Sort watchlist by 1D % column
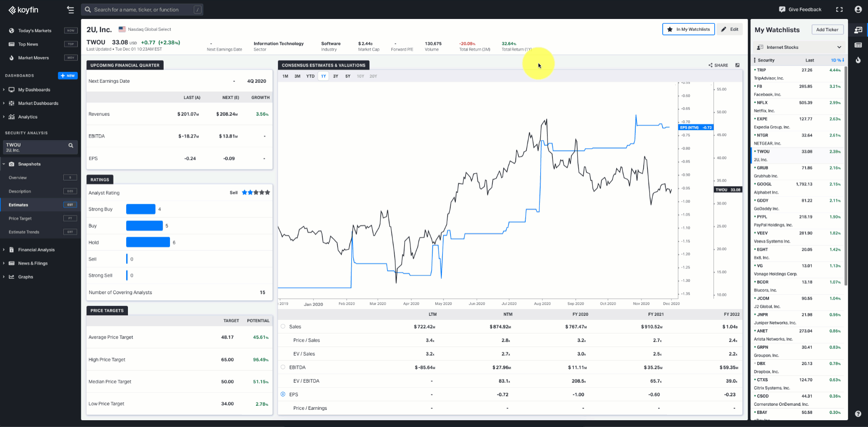Viewport: 868px width, 427px height. pos(837,60)
